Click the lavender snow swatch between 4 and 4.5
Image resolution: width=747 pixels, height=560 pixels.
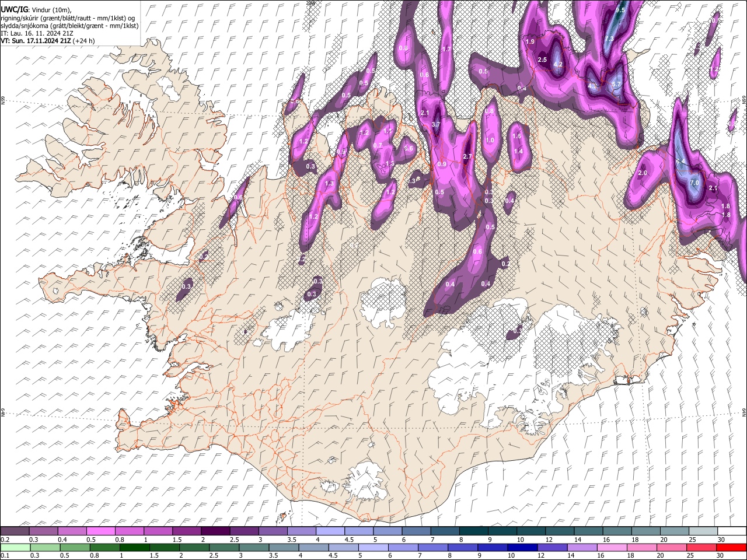[330, 531]
